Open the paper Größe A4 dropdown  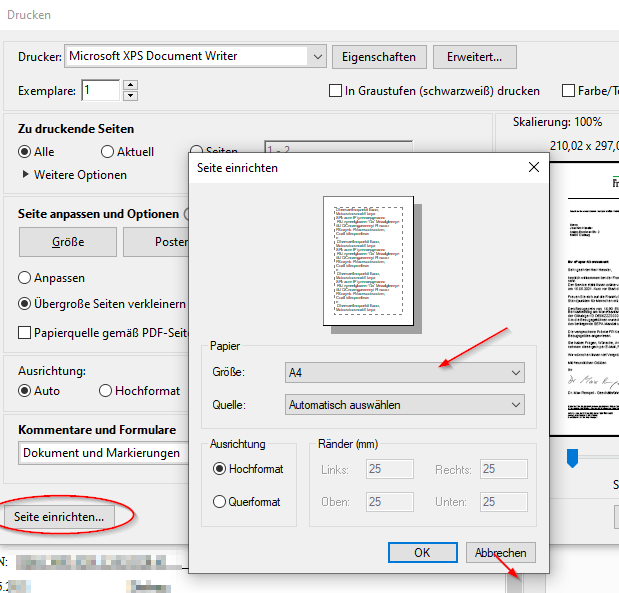[405, 372]
